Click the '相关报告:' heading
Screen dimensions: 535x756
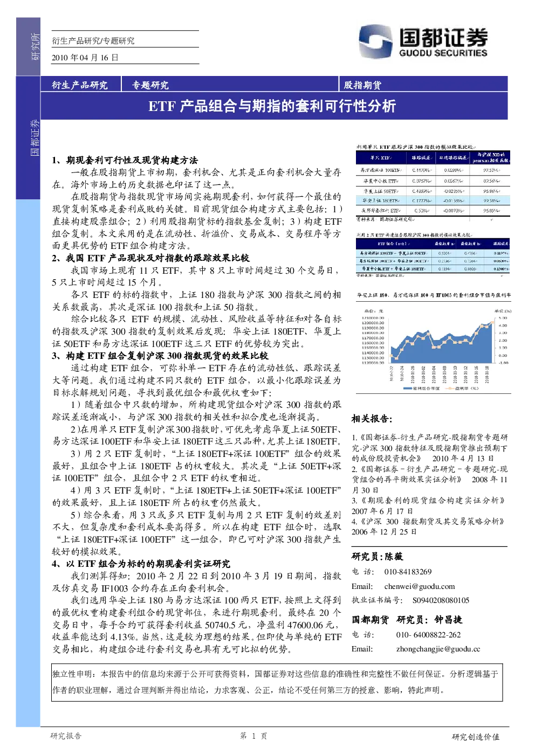372,419
